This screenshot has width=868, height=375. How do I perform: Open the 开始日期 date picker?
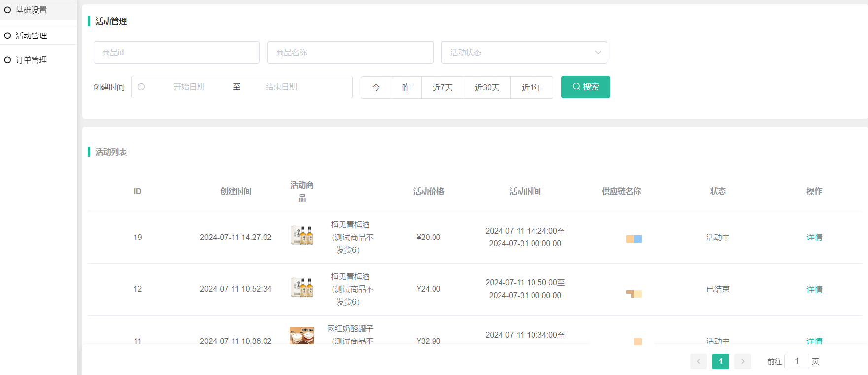tap(189, 87)
